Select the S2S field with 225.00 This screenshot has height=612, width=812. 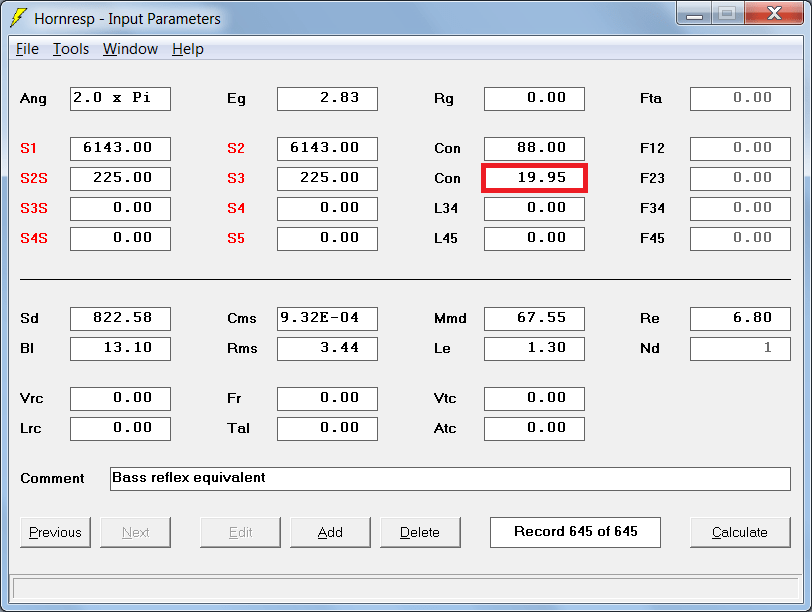pos(120,179)
